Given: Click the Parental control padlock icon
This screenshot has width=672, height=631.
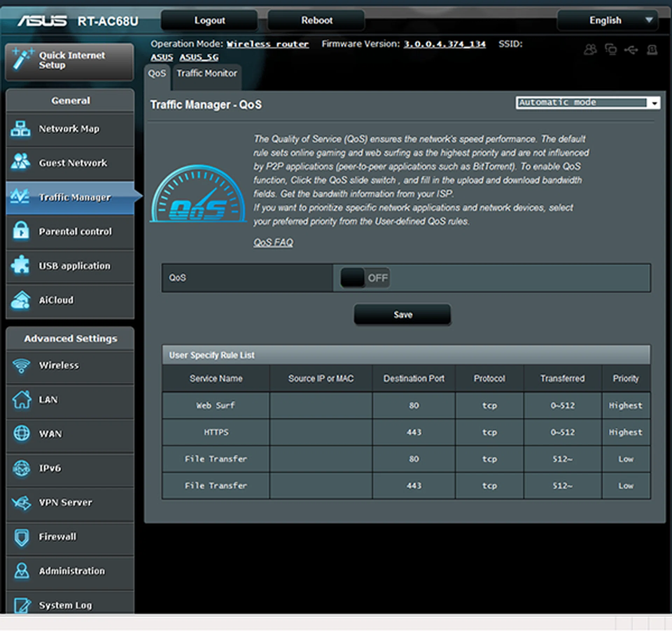Looking at the screenshot, I should [x=20, y=231].
